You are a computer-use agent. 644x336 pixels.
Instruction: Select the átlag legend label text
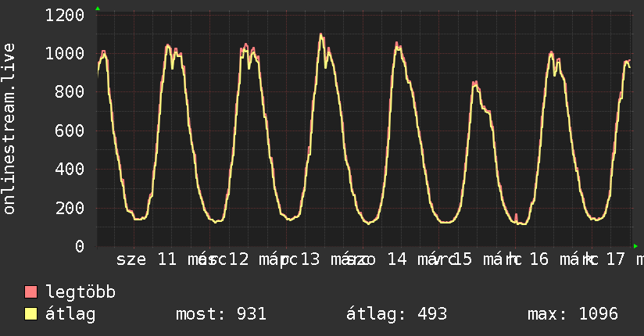pyautogui.click(x=70, y=314)
